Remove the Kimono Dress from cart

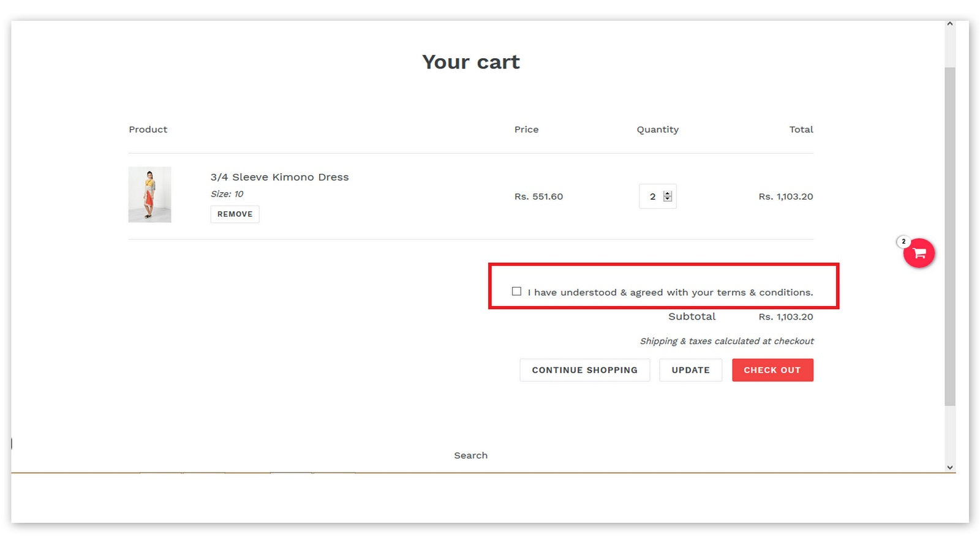click(235, 214)
